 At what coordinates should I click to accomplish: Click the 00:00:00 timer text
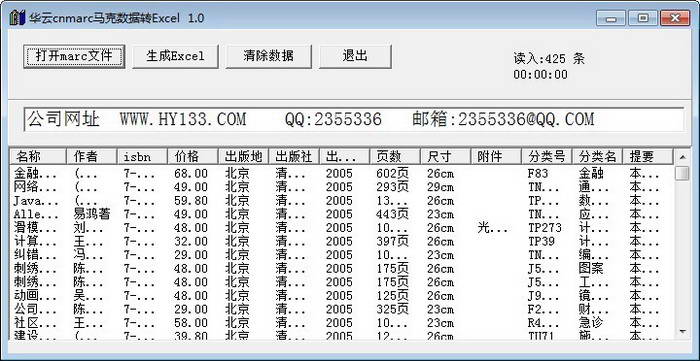tap(540, 75)
